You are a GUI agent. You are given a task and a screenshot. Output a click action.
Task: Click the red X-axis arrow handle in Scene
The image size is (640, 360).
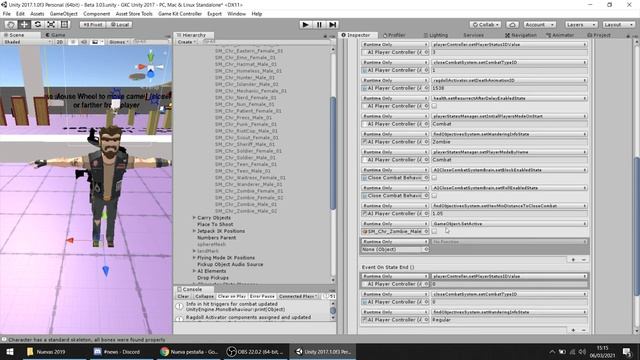[70, 240]
